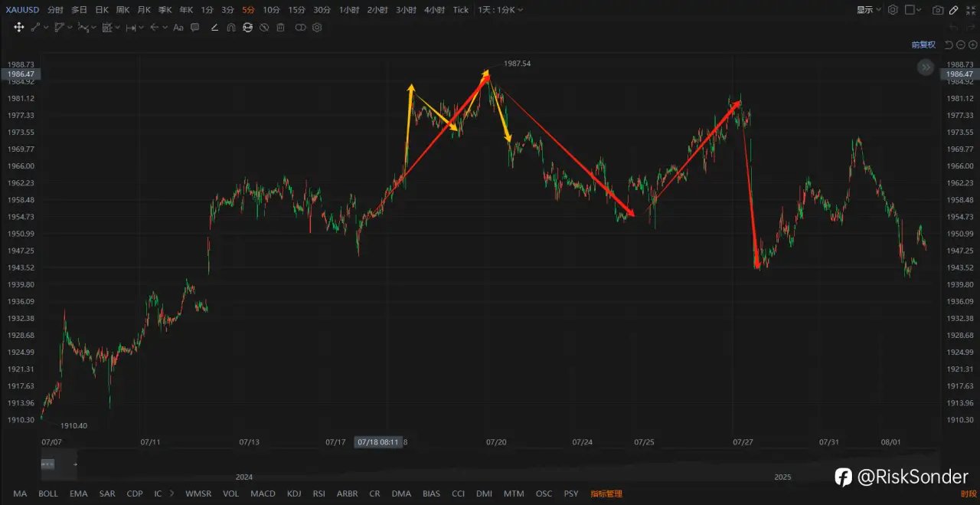Enable the MA indicator
Image resolution: width=980 pixels, height=505 pixels.
(x=20, y=494)
